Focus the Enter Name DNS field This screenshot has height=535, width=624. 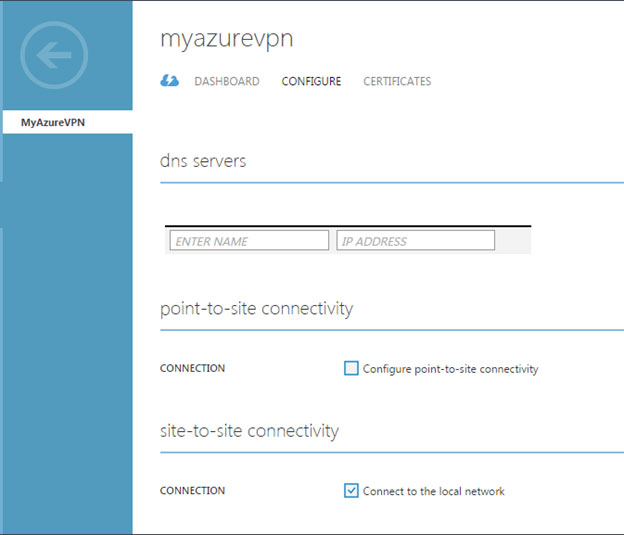tap(249, 240)
